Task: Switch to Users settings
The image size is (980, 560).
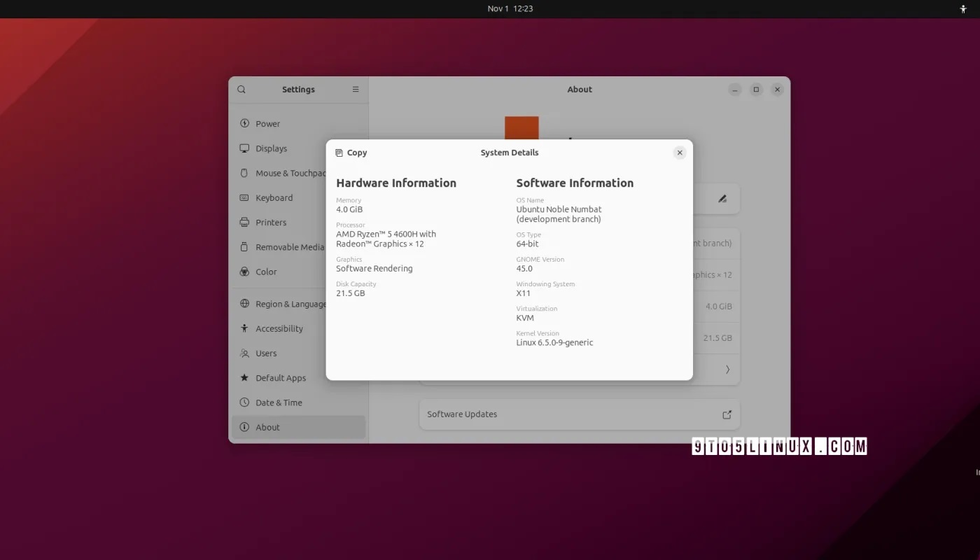Action: (x=298, y=353)
